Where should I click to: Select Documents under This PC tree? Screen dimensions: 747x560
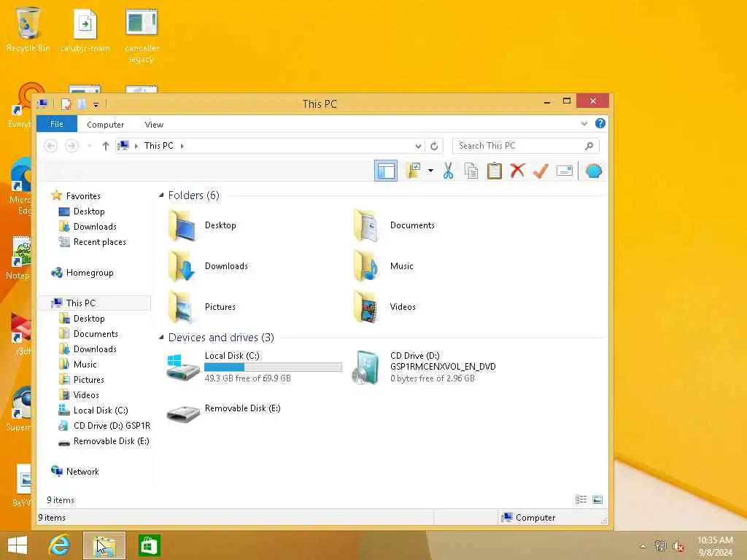88,334
